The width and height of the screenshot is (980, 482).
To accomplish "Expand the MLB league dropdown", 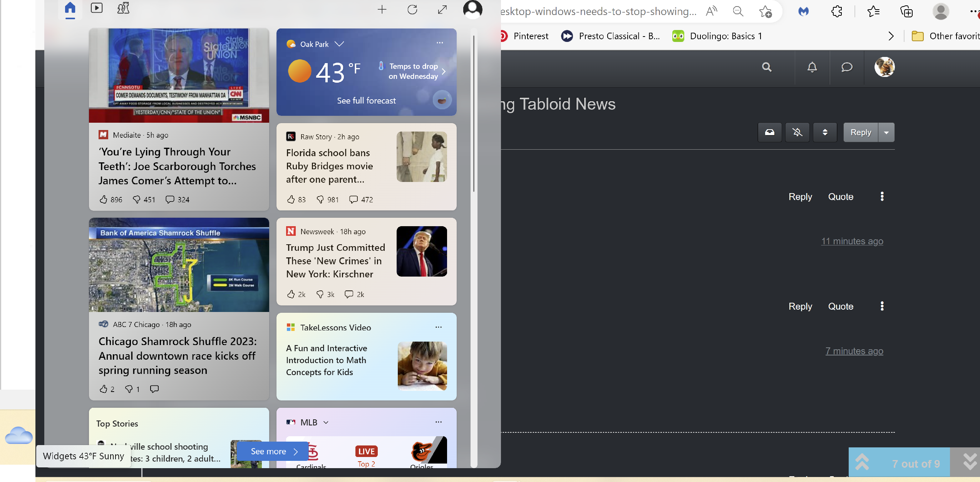I will coord(326,422).
